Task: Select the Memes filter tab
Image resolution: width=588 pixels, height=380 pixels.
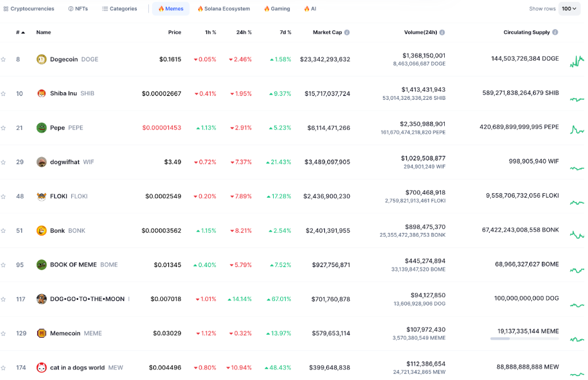Action: [170, 9]
